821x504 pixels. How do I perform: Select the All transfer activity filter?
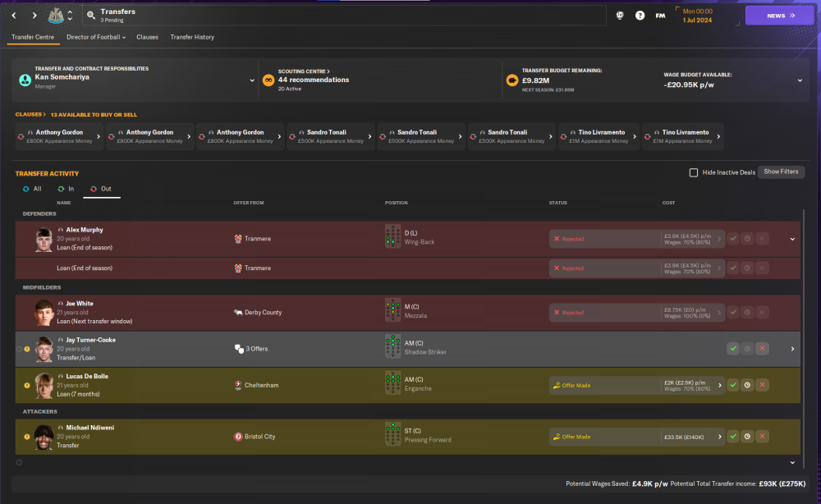click(32, 189)
